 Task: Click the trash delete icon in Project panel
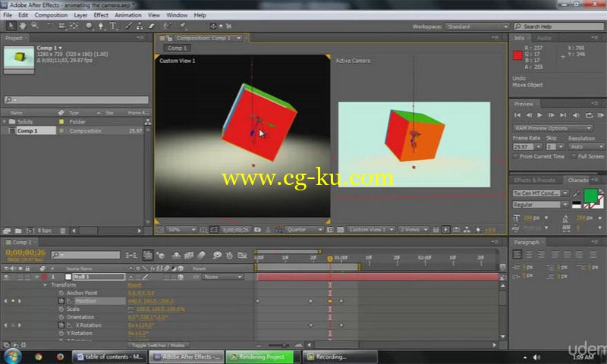pyautogui.click(x=63, y=231)
